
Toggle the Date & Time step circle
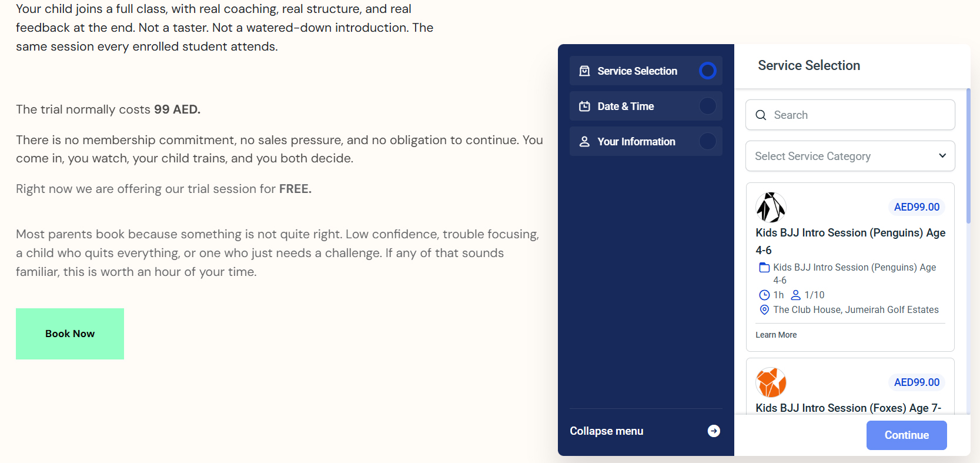point(708,106)
